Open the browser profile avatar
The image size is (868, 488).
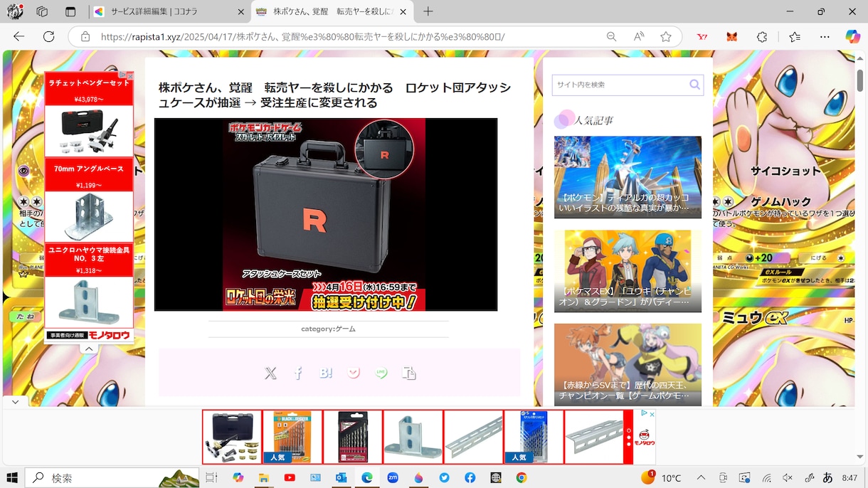pos(15,11)
